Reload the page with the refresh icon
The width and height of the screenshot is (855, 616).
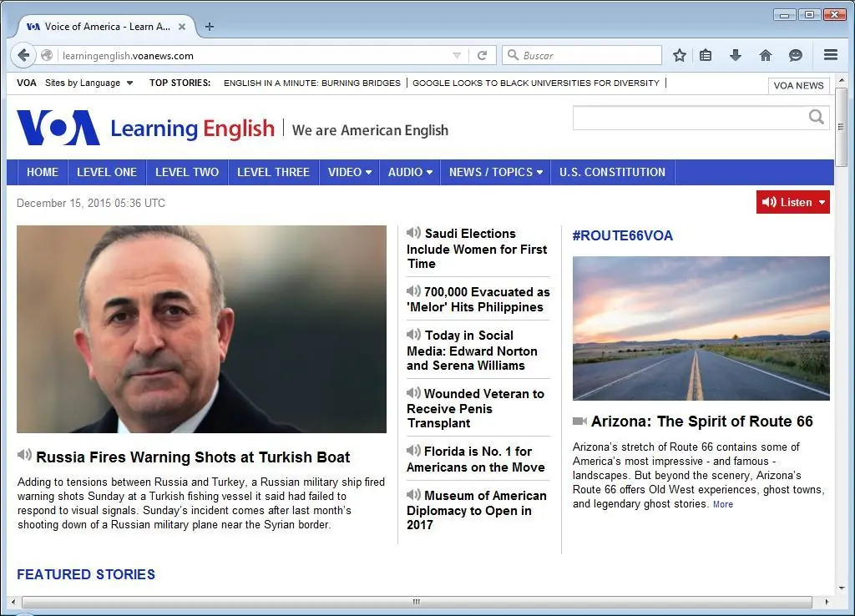click(x=482, y=56)
